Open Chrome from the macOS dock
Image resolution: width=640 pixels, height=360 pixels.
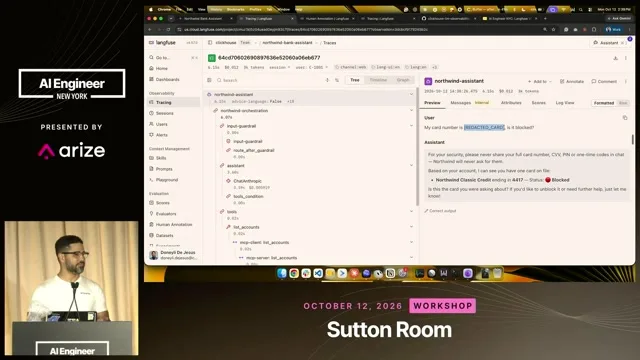(294, 273)
